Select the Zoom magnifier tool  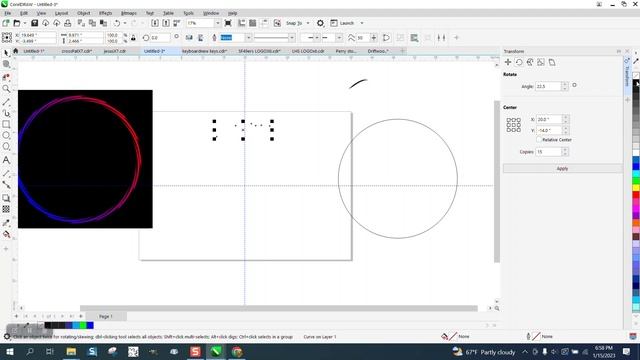point(6,89)
